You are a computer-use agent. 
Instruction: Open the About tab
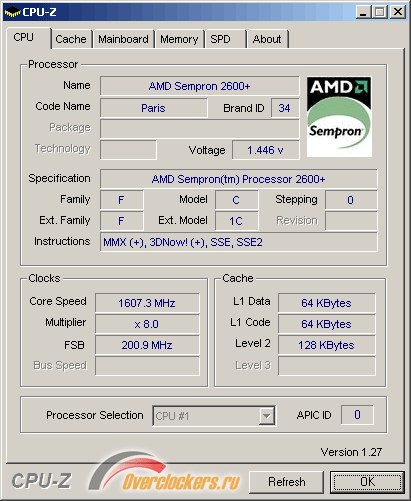[267, 39]
